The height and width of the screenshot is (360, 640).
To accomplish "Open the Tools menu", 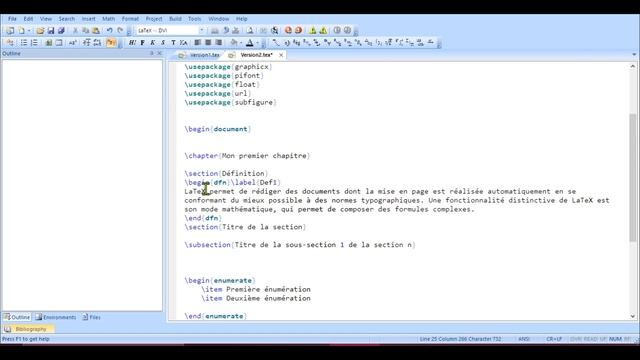I will coord(195,19).
